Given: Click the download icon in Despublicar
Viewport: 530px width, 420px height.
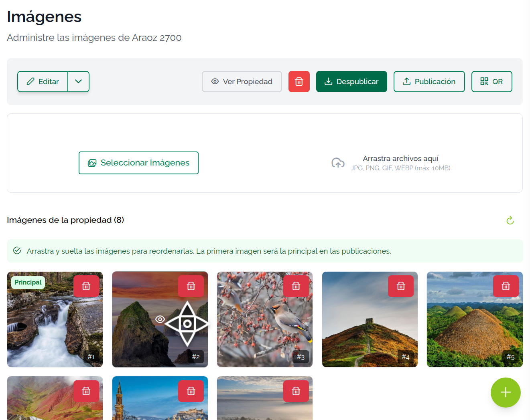Looking at the screenshot, I should point(328,81).
